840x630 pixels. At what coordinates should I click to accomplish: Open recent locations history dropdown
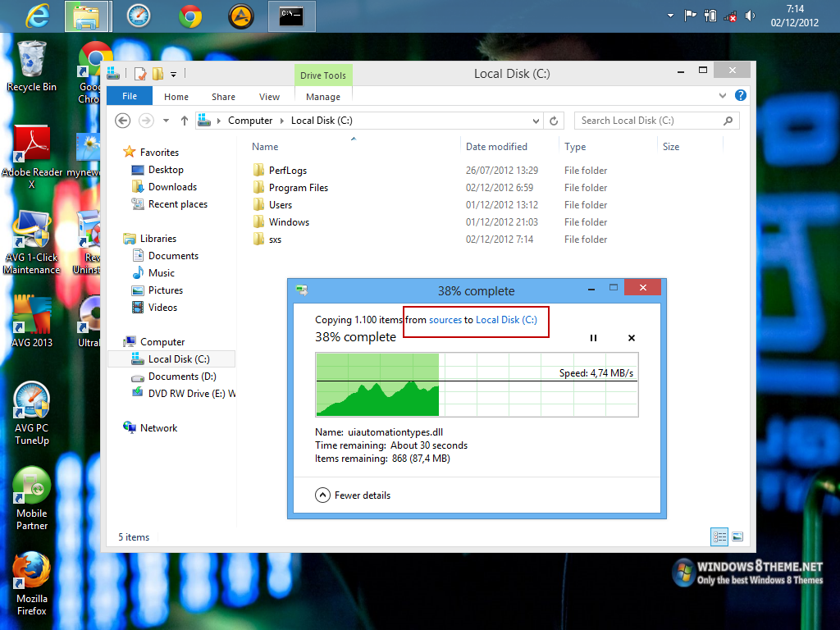(167, 121)
